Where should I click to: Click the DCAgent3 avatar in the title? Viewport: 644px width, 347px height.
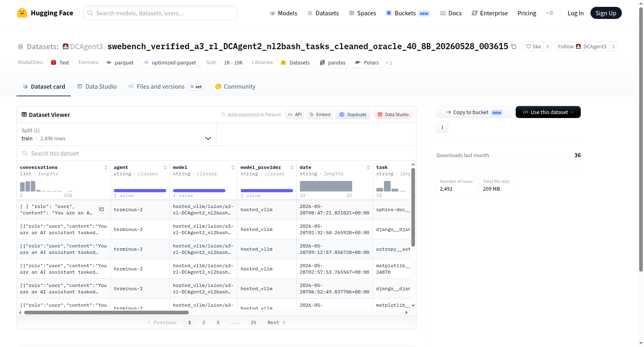66,46
